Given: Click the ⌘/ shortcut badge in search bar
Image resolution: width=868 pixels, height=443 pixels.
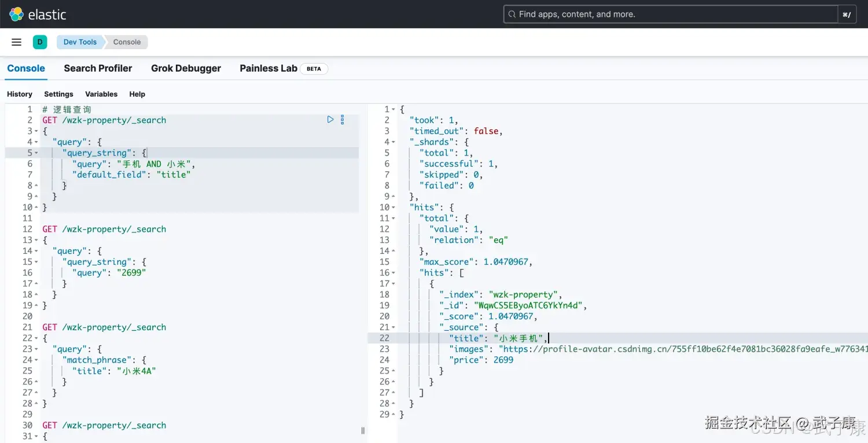Looking at the screenshot, I should [x=847, y=14].
